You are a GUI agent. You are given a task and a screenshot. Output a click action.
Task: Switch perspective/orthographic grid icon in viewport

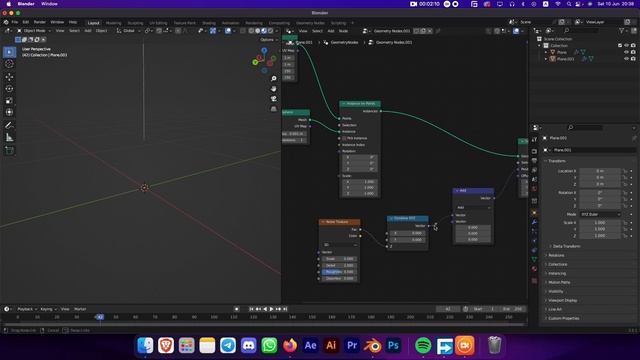tap(273, 109)
